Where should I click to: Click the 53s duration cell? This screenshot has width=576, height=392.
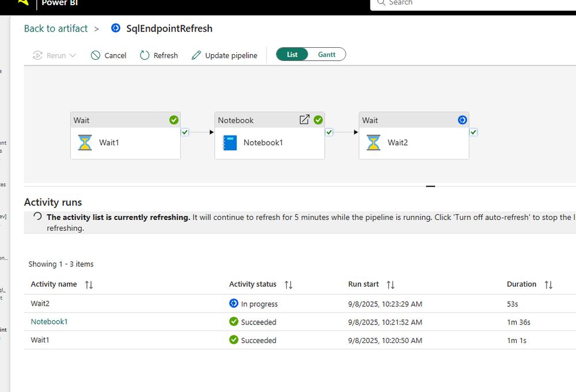[x=513, y=304]
